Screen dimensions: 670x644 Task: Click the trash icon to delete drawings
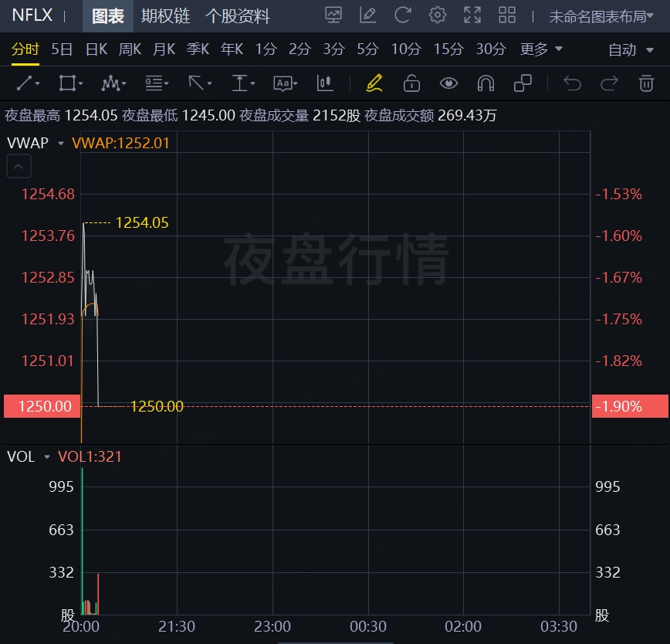pyautogui.click(x=646, y=83)
